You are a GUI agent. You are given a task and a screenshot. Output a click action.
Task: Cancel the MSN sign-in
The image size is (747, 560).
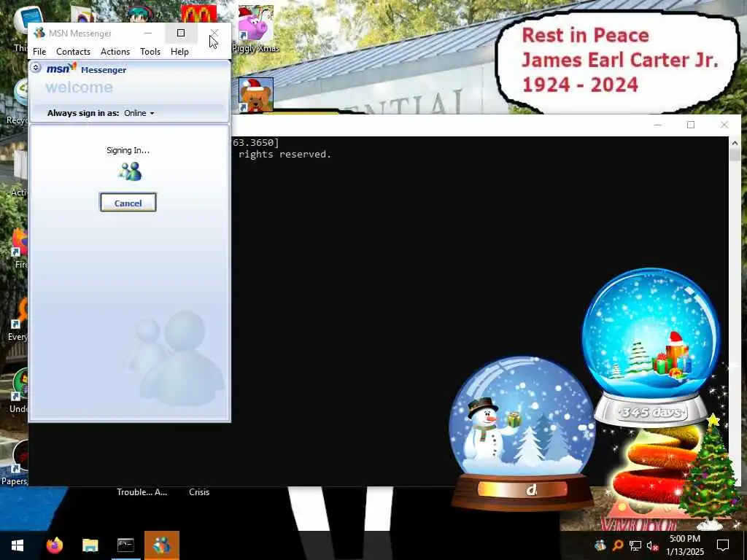128,203
